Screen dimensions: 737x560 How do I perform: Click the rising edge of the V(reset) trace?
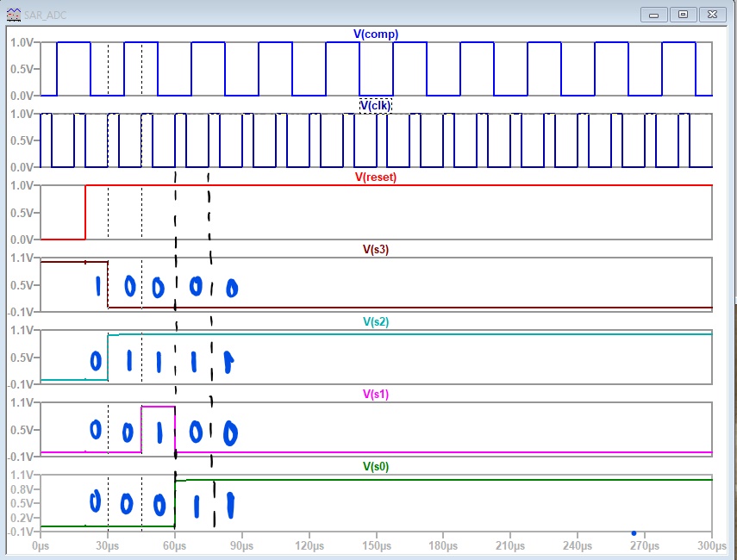[x=85, y=212]
